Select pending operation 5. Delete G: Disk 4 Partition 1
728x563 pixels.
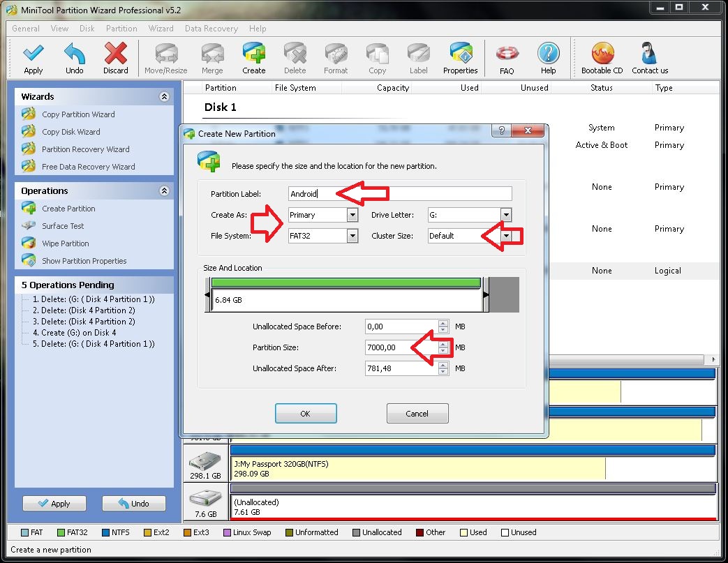[x=94, y=344]
